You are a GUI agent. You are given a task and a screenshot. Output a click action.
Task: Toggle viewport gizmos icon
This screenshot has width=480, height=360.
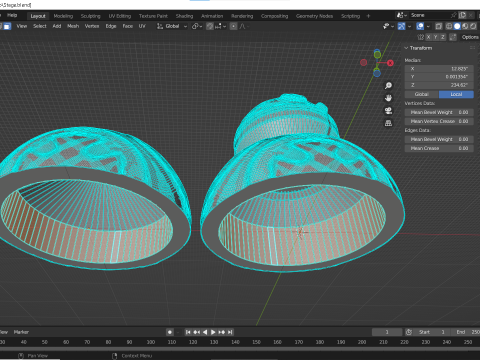click(x=401, y=26)
